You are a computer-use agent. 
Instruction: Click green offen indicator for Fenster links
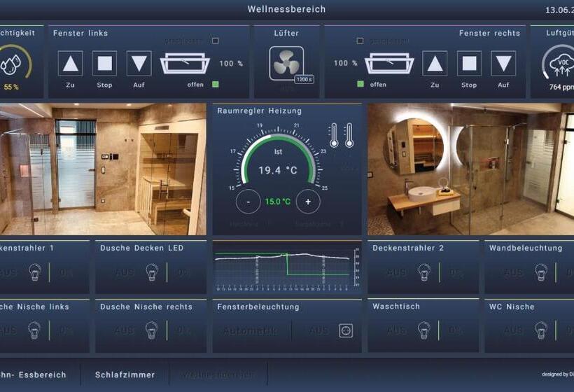(x=215, y=85)
